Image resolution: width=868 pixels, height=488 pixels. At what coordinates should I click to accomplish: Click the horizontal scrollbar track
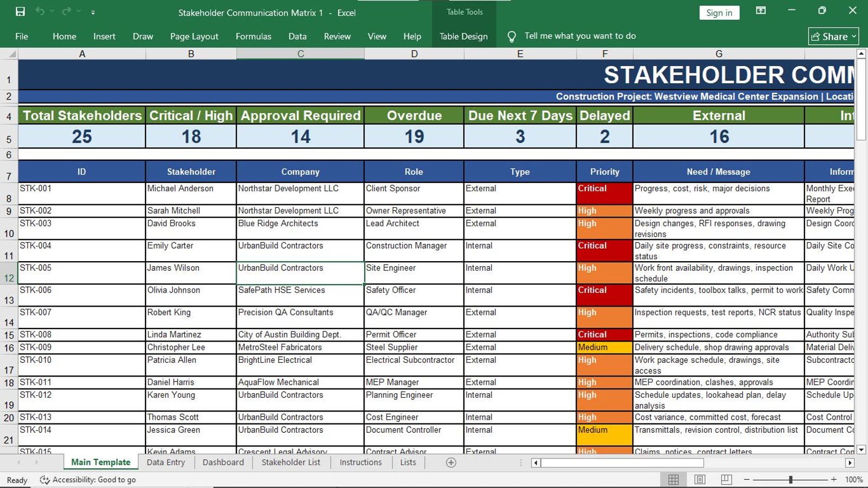774,463
